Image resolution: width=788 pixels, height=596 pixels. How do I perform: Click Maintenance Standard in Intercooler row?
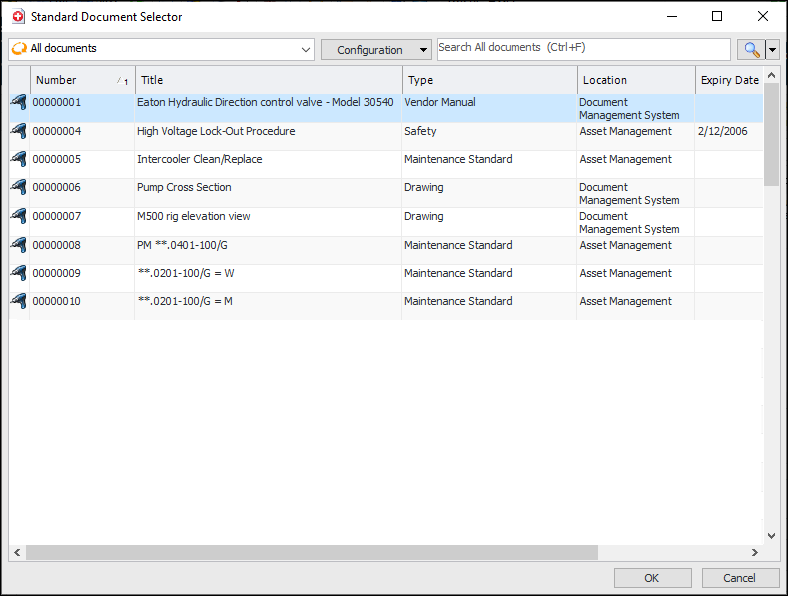coord(458,159)
